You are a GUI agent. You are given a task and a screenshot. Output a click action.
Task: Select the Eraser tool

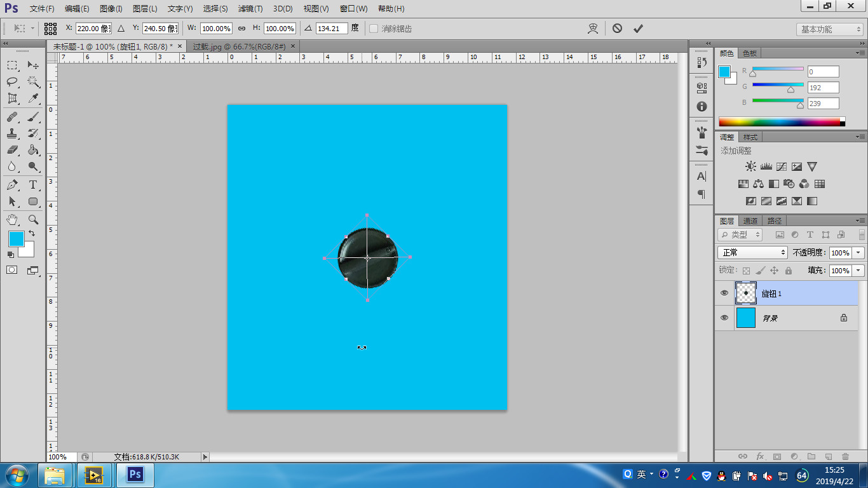click(x=12, y=150)
